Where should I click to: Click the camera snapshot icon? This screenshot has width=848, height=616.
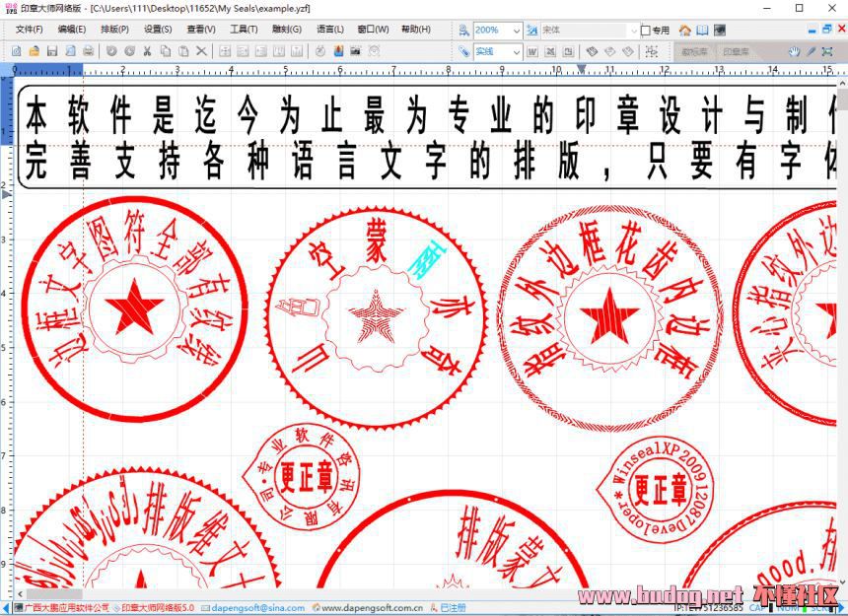(355, 51)
